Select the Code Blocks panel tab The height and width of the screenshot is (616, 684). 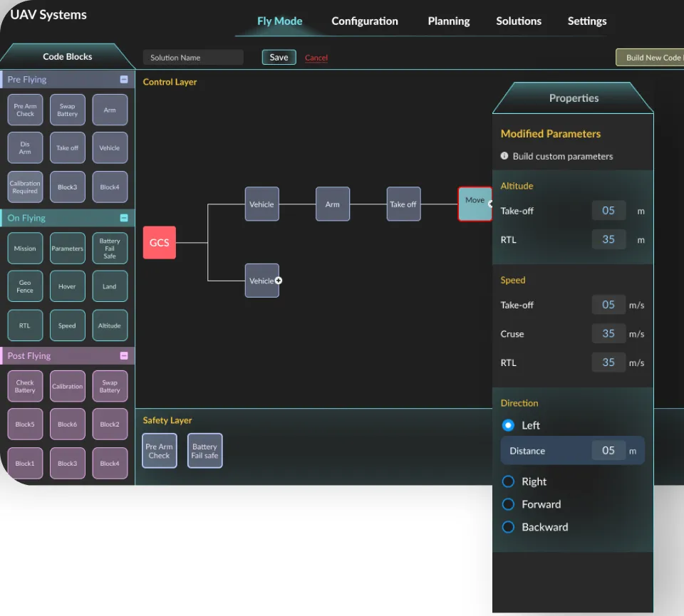(x=68, y=57)
